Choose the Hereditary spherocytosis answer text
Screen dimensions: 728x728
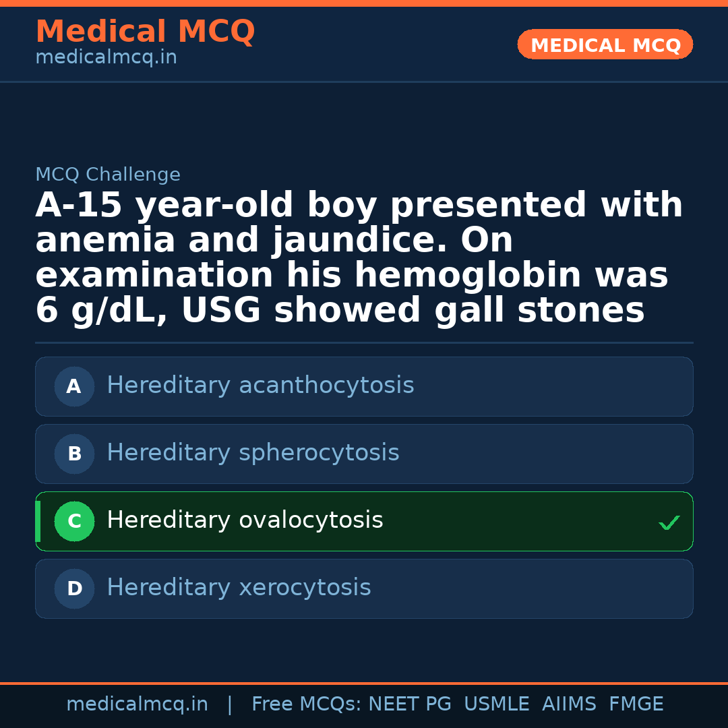pyautogui.click(x=253, y=453)
